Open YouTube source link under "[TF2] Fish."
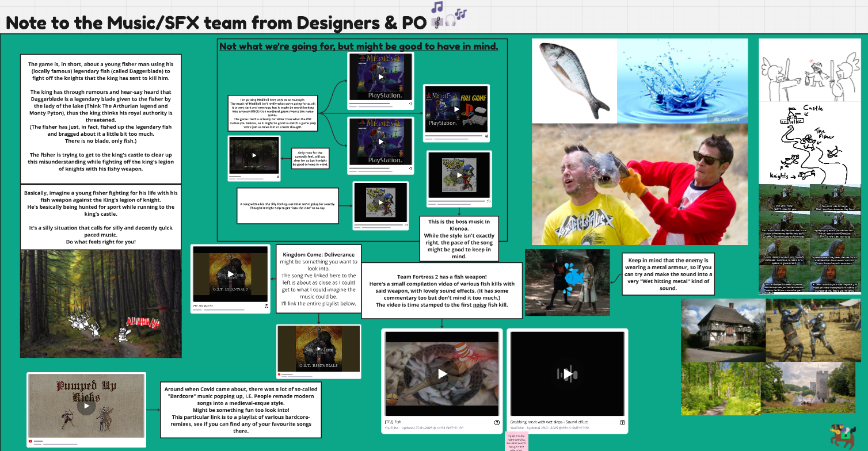This screenshot has height=451, width=868. click(x=391, y=429)
